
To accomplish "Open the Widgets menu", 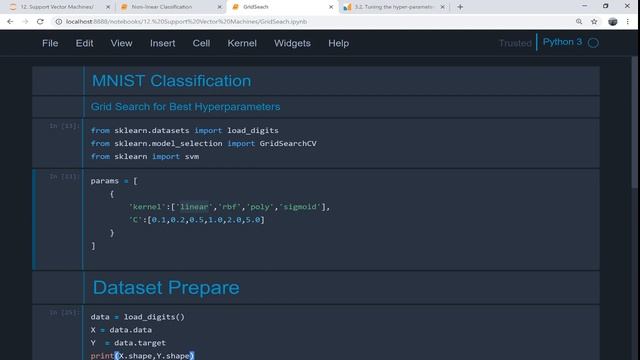I will [x=292, y=43].
